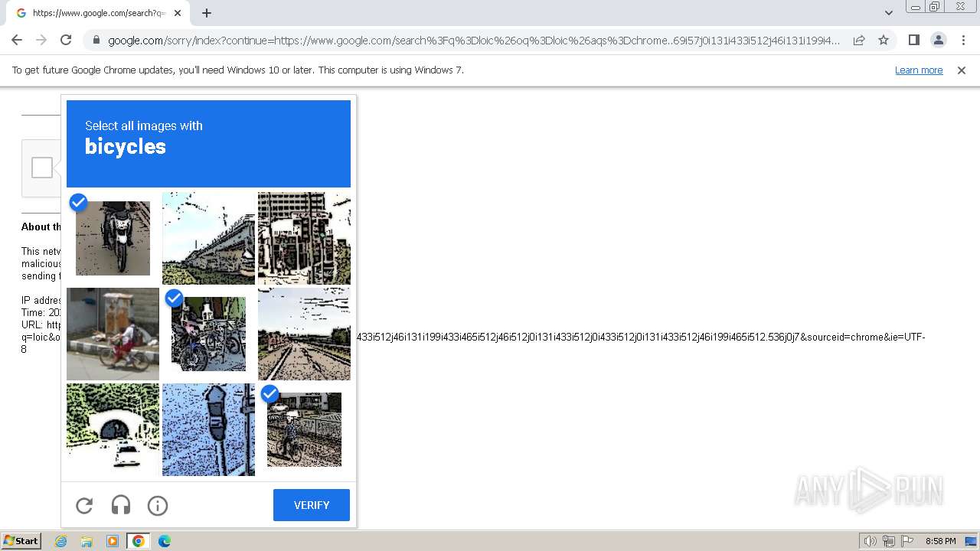Get an audio challenge via headphones icon
The image size is (980, 551).
click(121, 505)
